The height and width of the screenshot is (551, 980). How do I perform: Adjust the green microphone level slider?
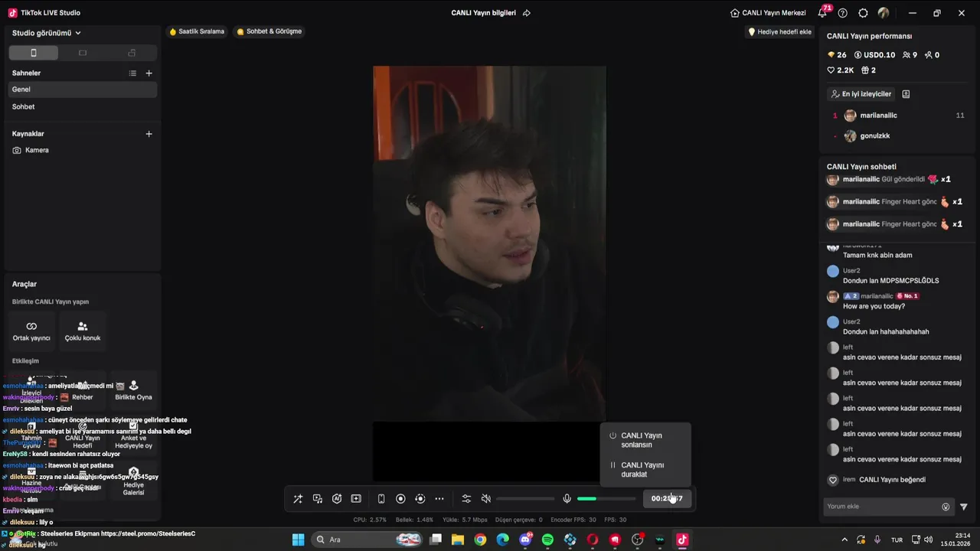(x=606, y=499)
